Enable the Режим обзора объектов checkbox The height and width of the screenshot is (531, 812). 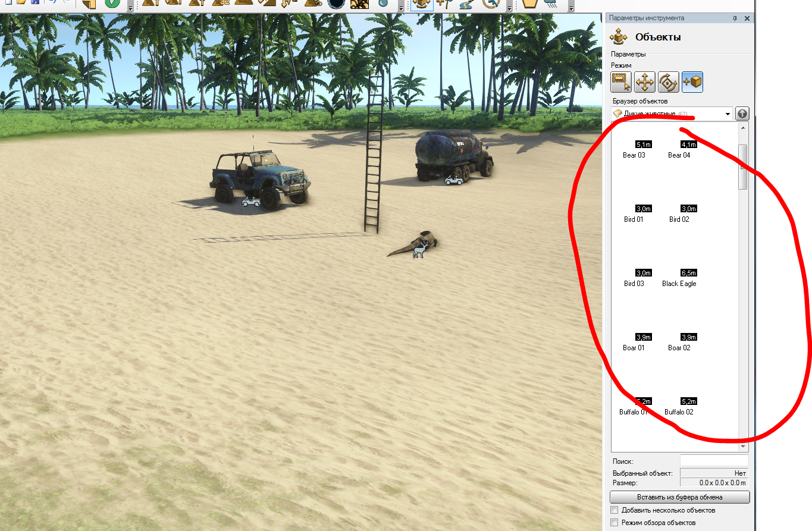[615, 523]
